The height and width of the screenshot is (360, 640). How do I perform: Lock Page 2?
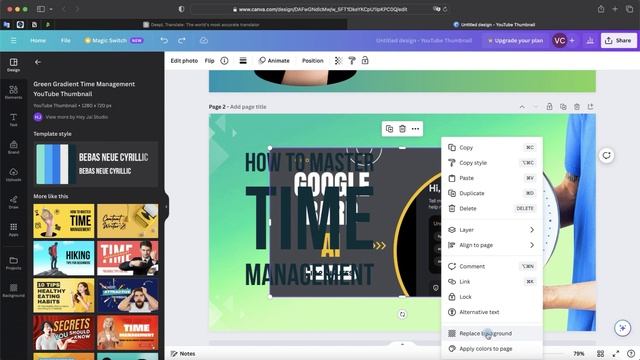pos(549,107)
